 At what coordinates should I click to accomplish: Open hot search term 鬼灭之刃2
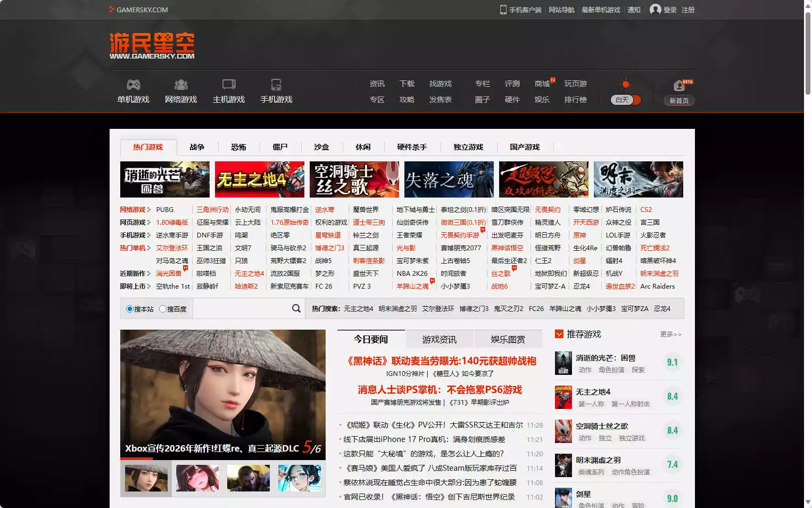509,309
